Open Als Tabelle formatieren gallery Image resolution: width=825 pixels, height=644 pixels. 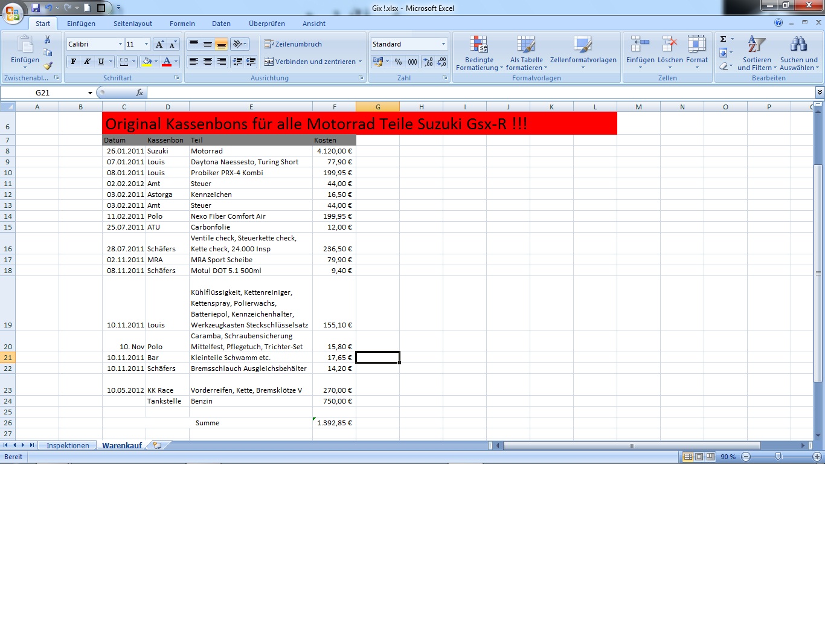point(526,53)
